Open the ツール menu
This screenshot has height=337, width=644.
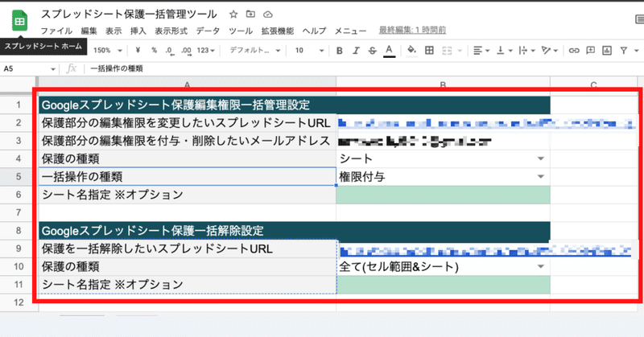[x=241, y=31]
